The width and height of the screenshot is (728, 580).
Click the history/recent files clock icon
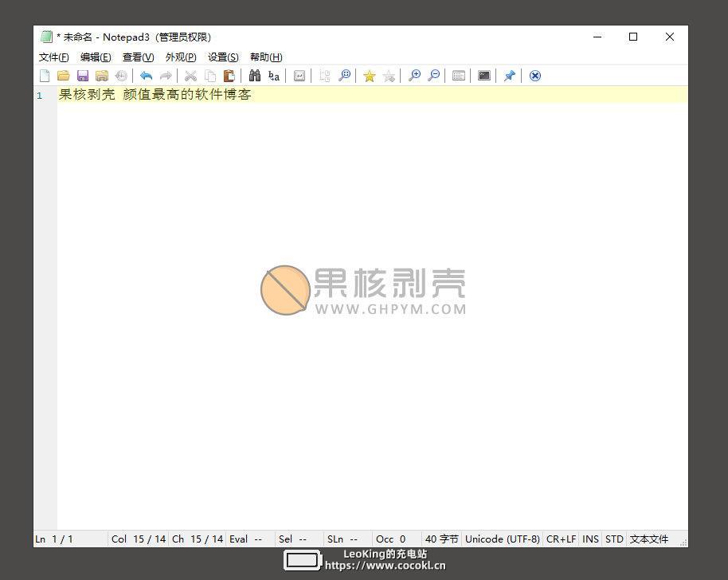click(121, 76)
